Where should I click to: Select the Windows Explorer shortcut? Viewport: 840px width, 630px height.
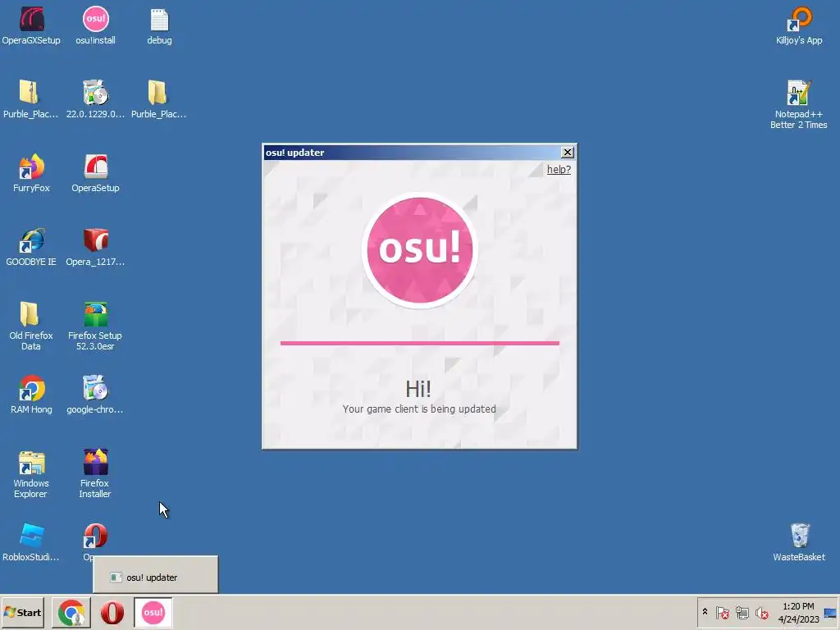point(31,474)
